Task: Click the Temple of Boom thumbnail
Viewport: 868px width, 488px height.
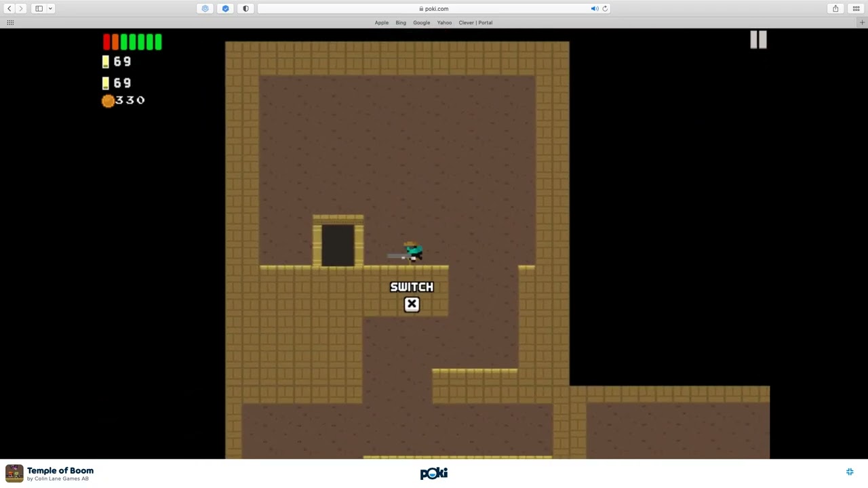Action: pyautogui.click(x=14, y=473)
